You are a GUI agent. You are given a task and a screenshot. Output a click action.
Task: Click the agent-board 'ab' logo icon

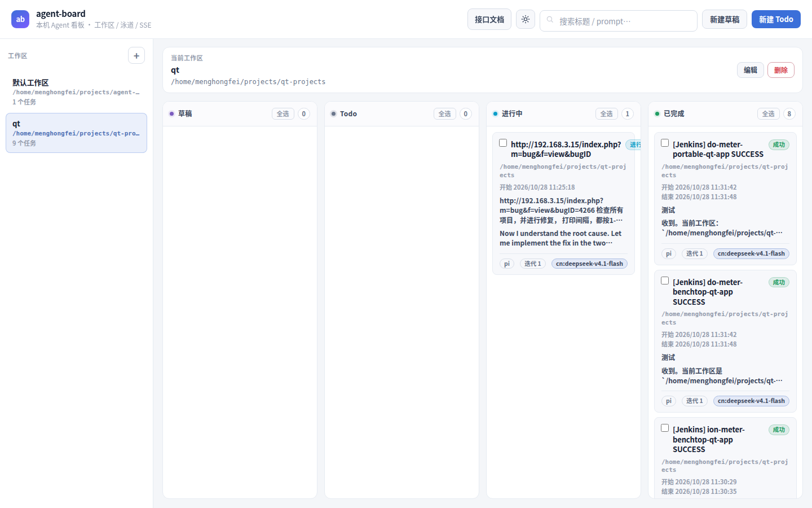pyautogui.click(x=20, y=19)
